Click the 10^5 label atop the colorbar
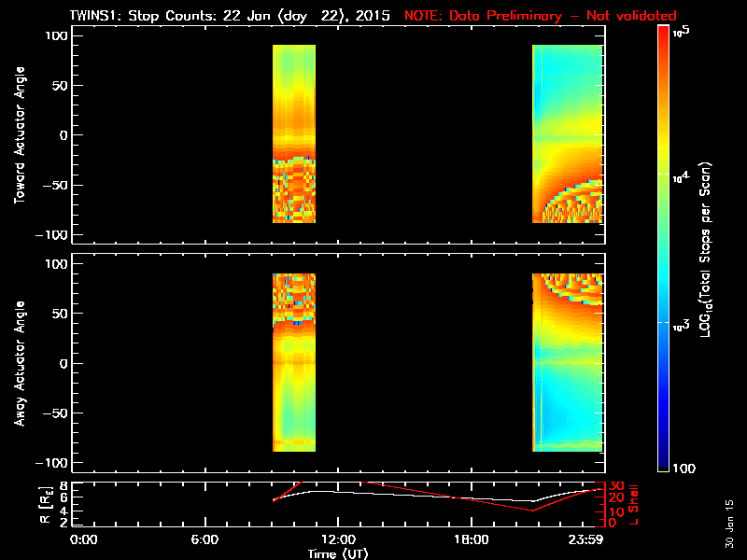 (x=680, y=31)
